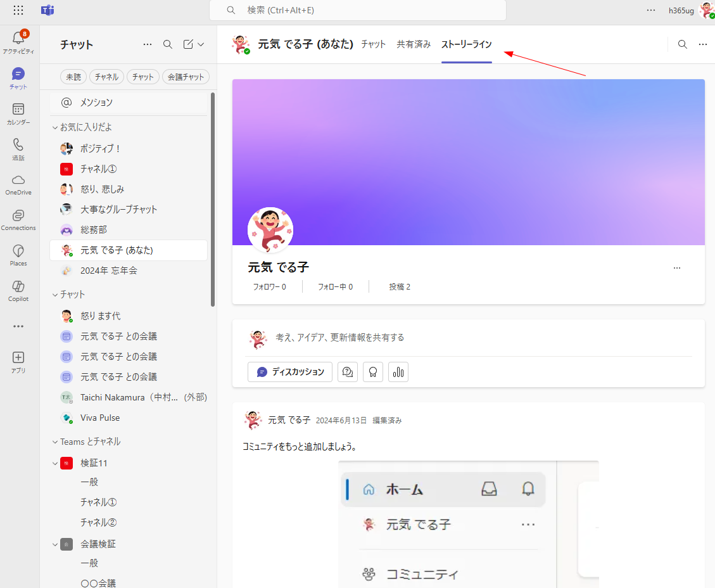This screenshot has height=588, width=715.
Task: Open OneDrive from the app bar
Action: [x=18, y=185]
